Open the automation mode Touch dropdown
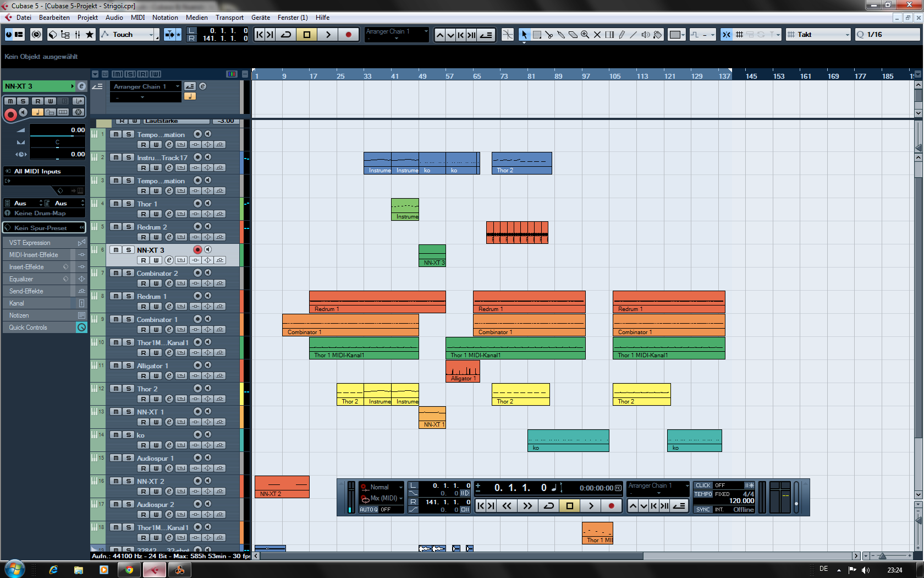The image size is (924, 578). 151,35
